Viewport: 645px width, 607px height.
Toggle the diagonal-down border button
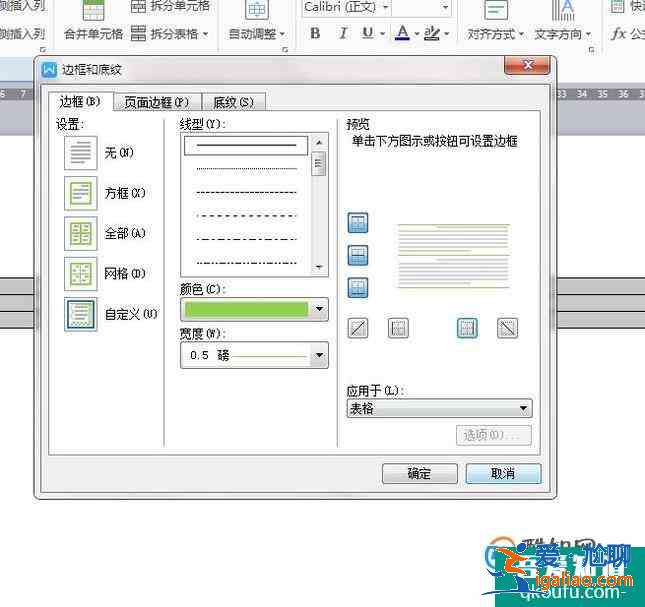pos(508,328)
